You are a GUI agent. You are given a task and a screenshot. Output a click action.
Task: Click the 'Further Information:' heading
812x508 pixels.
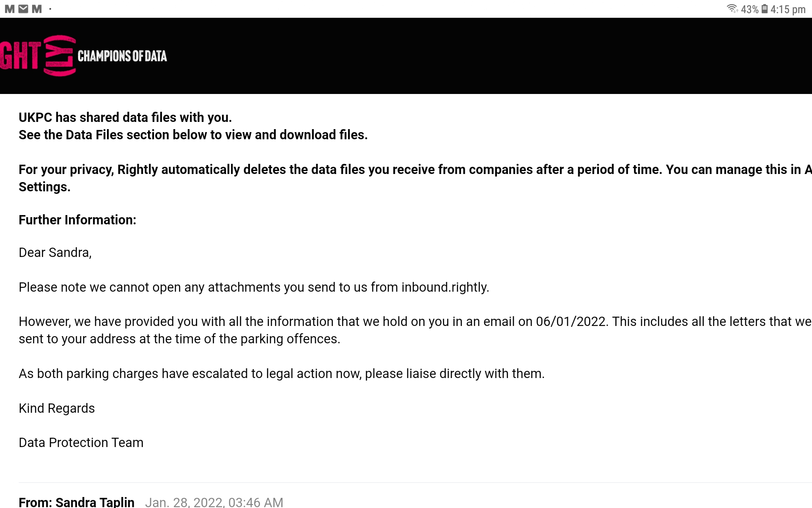point(77,220)
